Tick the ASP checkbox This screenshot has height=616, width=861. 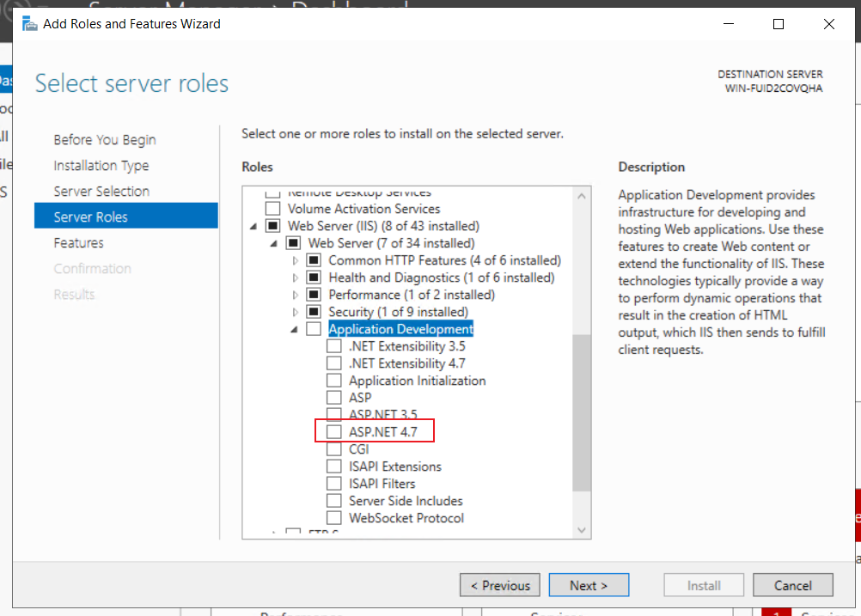tap(334, 398)
